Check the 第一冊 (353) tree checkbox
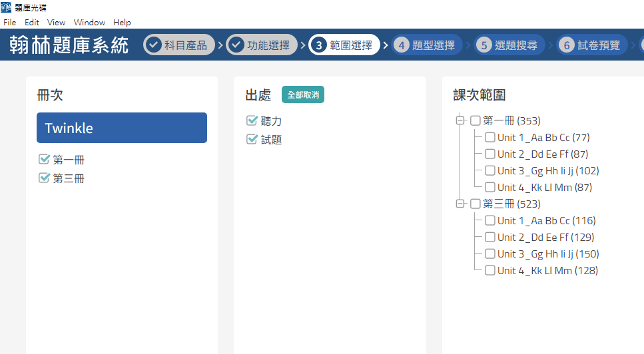Screen dimensions: 644x354 [x=476, y=120]
